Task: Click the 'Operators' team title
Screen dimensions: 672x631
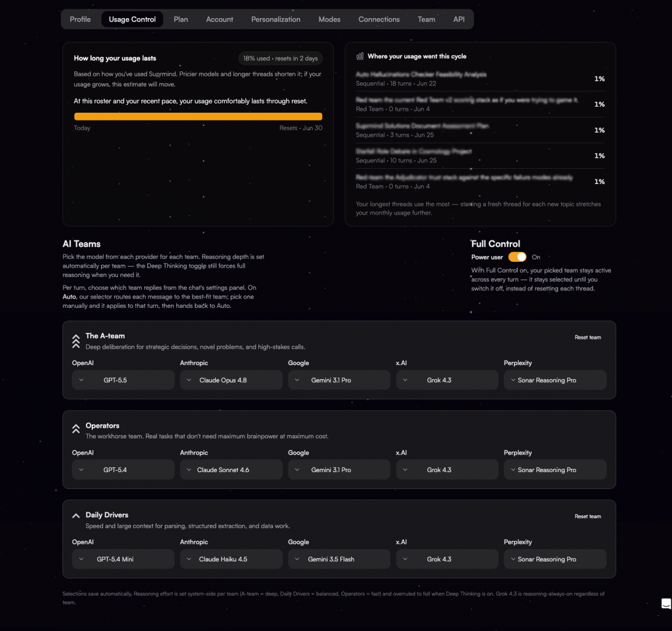Action: click(102, 425)
